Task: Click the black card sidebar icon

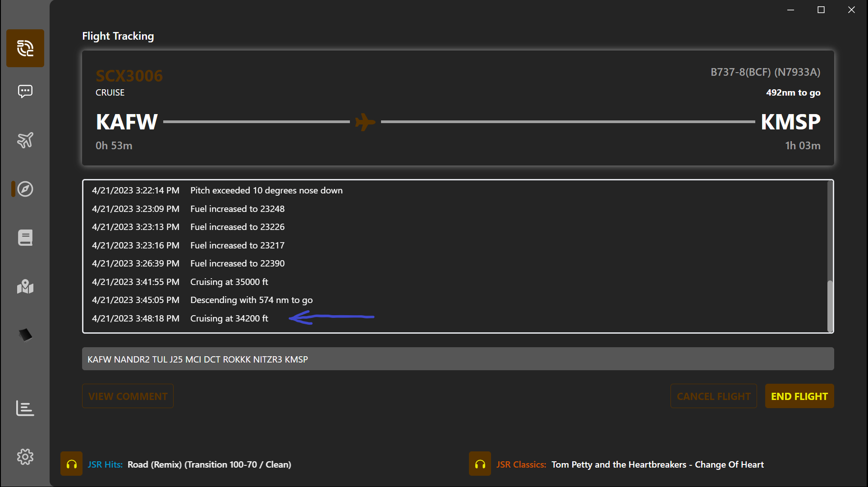Action: tap(25, 335)
